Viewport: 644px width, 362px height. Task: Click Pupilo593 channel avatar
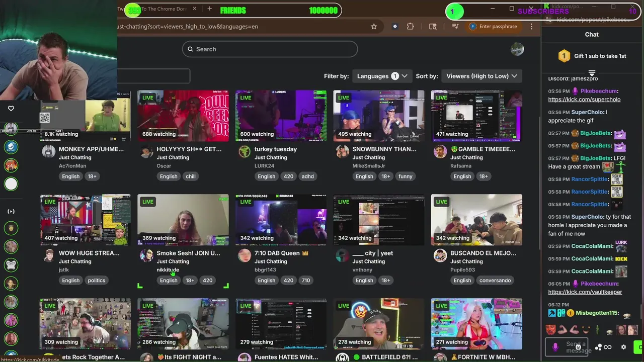pyautogui.click(x=440, y=255)
